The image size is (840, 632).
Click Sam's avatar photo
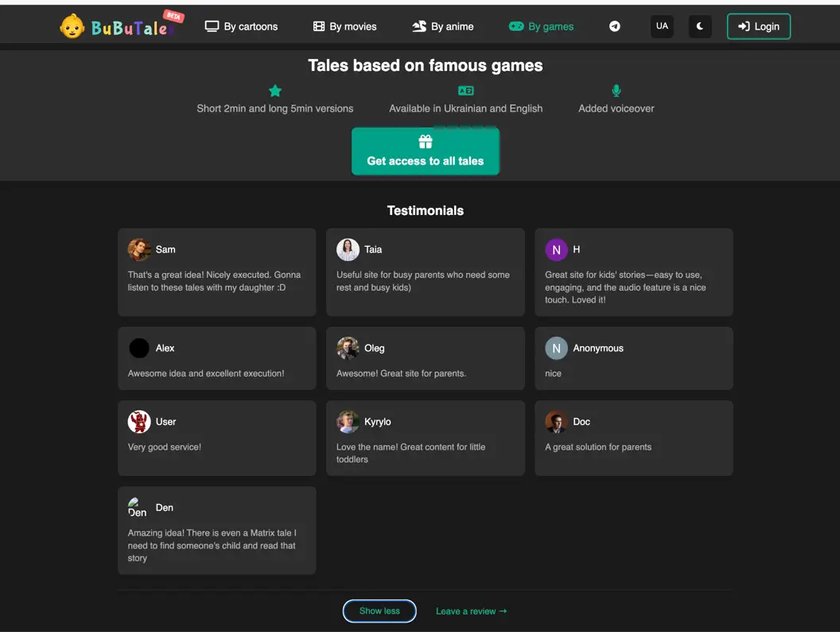point(139,250)
